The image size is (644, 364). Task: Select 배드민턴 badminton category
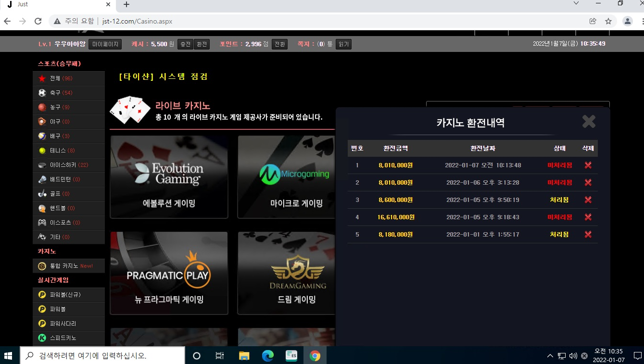click(x=69, y=179)
